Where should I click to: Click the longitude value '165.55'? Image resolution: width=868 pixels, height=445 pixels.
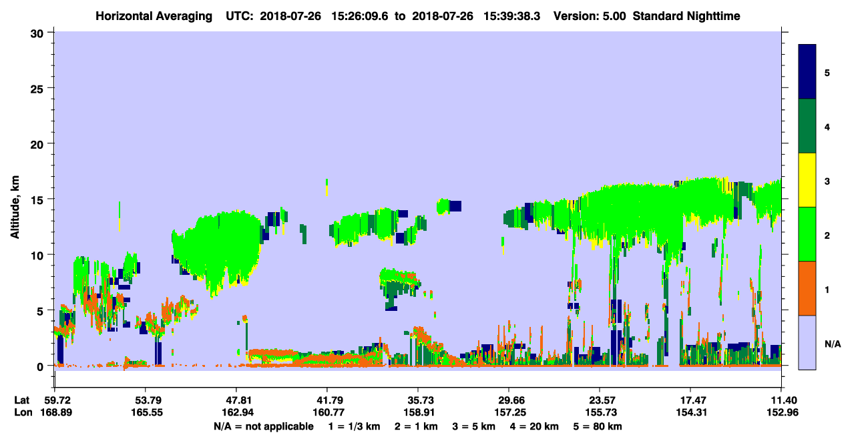[x=146, y=413]
